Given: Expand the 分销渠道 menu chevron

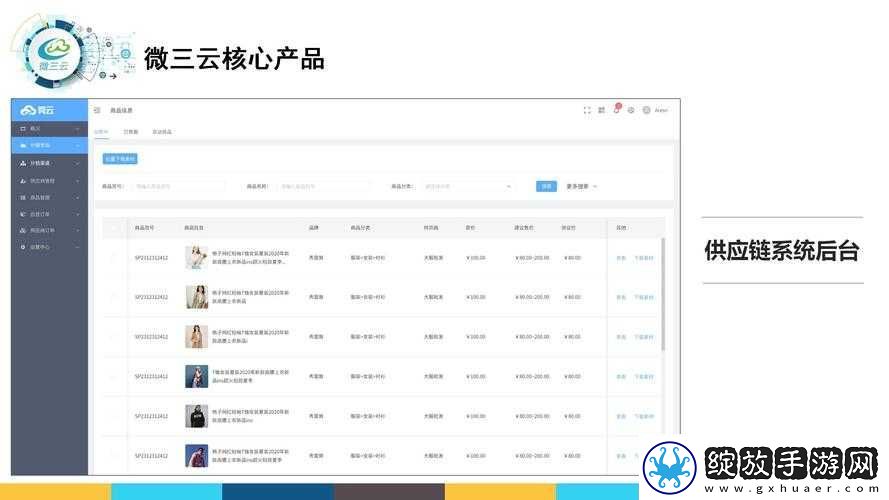Looking at the screenshot, I should coord(77,163).
